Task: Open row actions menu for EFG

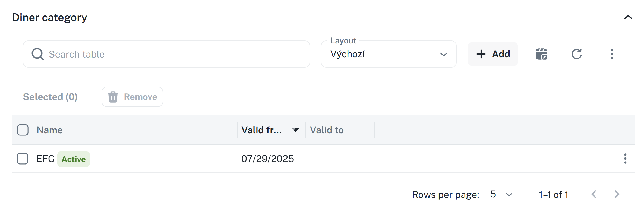Action: 625,159
